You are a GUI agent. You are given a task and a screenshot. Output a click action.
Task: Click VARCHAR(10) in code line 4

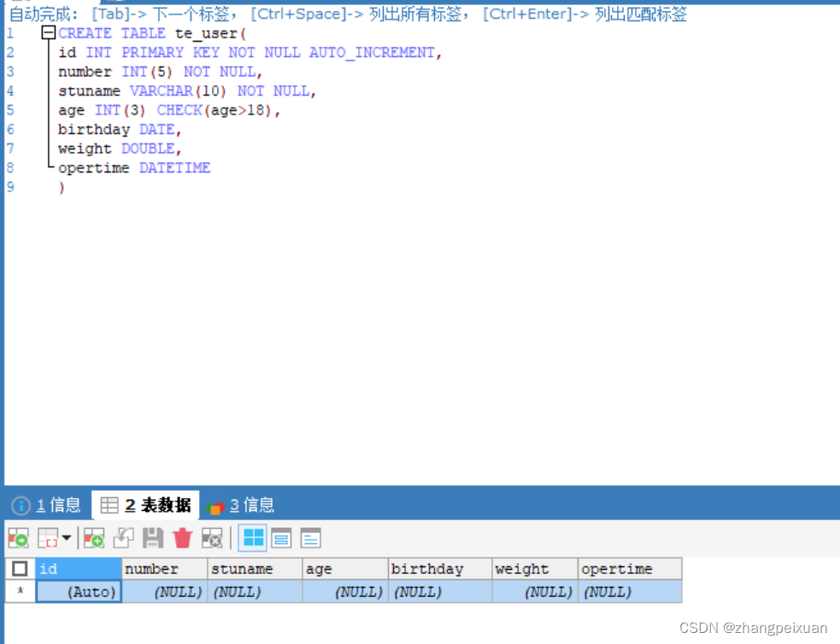point(178,91)
